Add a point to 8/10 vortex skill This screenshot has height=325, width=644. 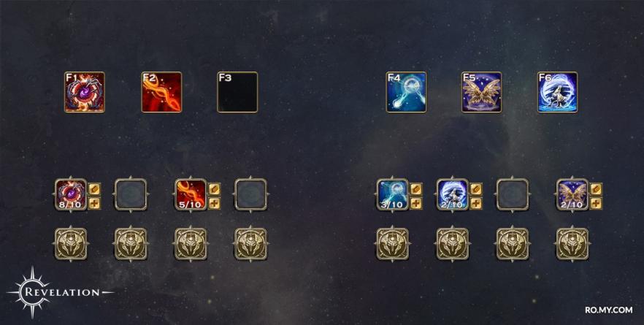click(95, 203)
